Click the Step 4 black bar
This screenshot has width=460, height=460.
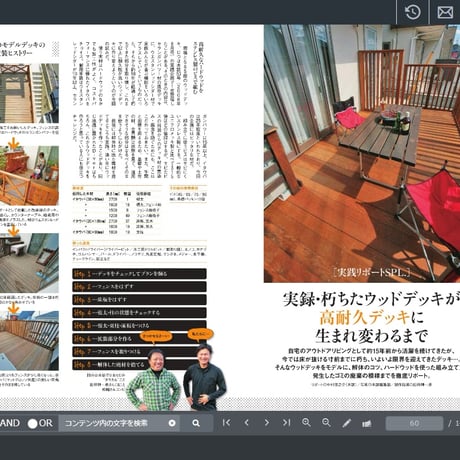tap(139, 313)
